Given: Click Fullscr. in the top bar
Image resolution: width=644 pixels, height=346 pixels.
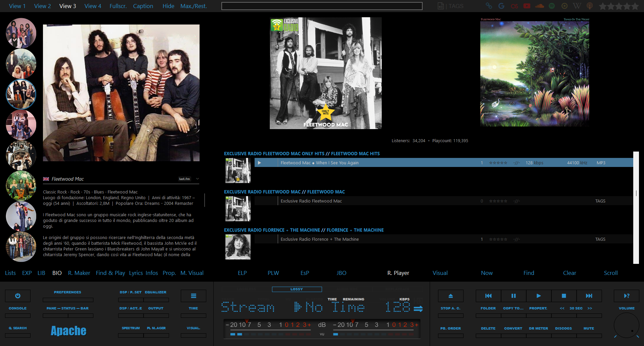Looking at the screenshot, I should tap(118, 6).
